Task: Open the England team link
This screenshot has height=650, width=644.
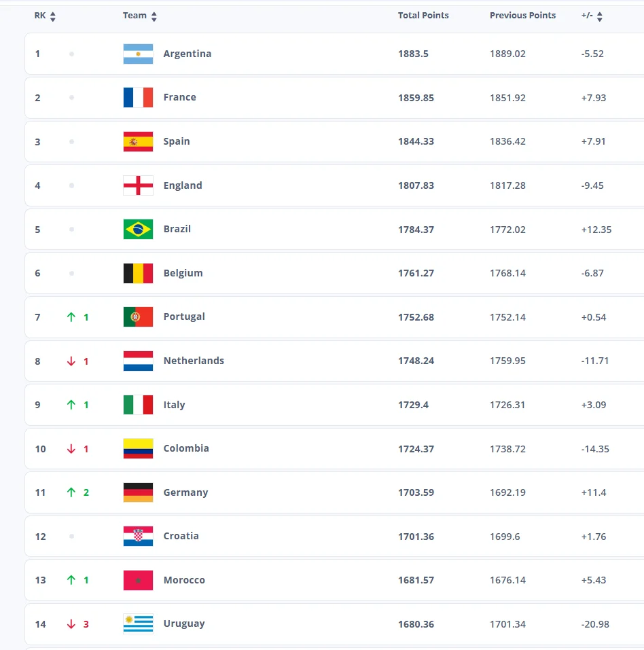Action: pos(183,185)
